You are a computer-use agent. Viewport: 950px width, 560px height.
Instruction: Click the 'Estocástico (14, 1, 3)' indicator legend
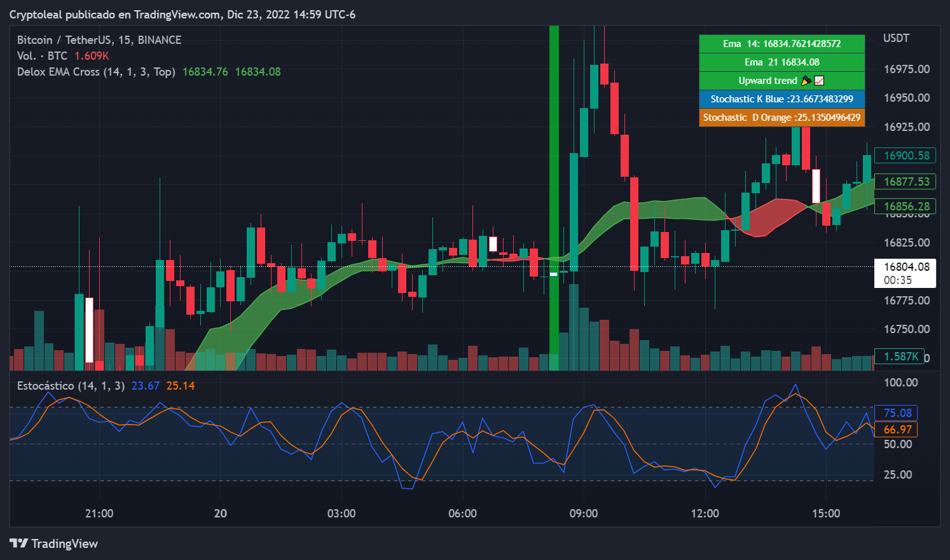click(71, 386)
